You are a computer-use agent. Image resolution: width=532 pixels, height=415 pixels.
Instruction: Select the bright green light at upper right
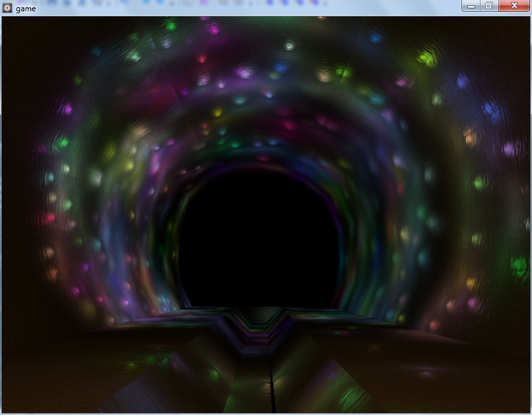(x=427, y=58)
